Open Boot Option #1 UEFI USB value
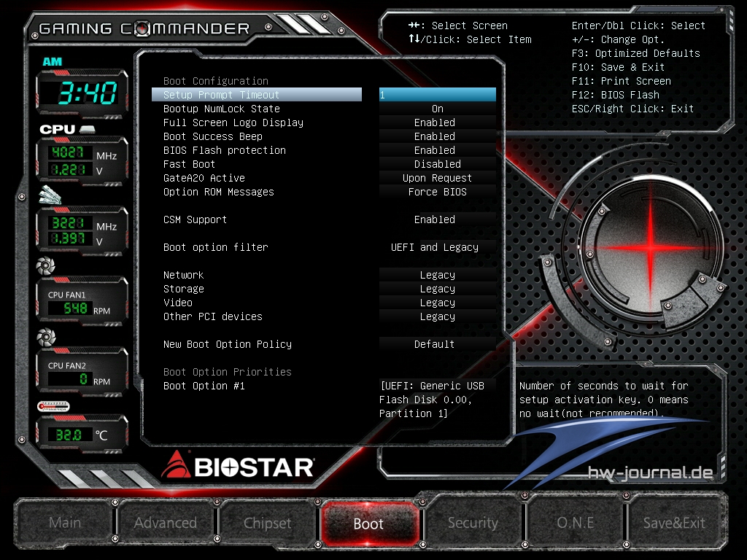 [x=438, y=399]
